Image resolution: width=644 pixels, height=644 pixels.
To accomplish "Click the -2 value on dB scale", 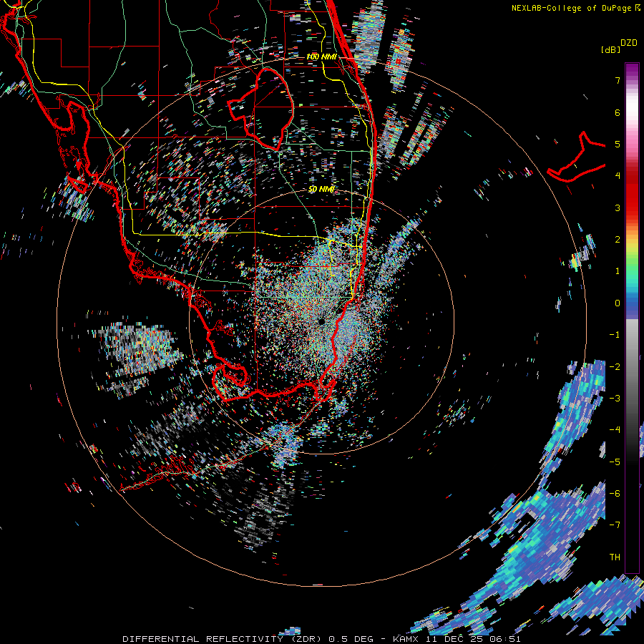I will click(x=615, y=367).
